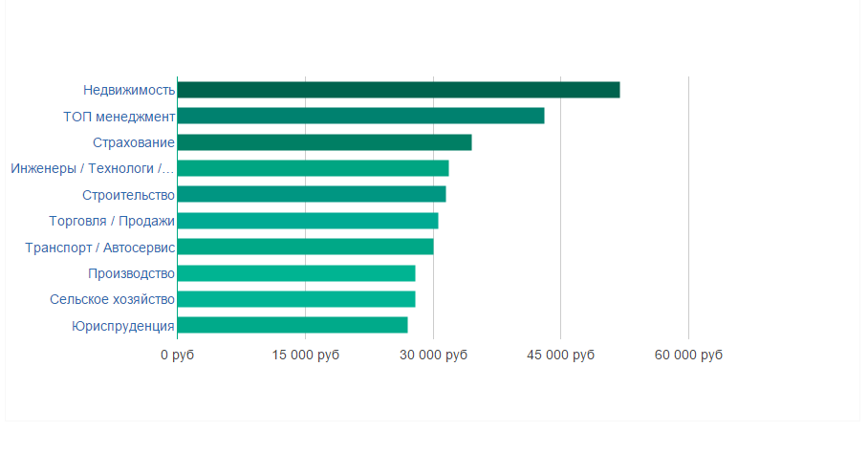Image resolution: width=868 pixels, height=453 pixels.
Task: Select the Сельское хозяйство label
Action: (113, 299)
